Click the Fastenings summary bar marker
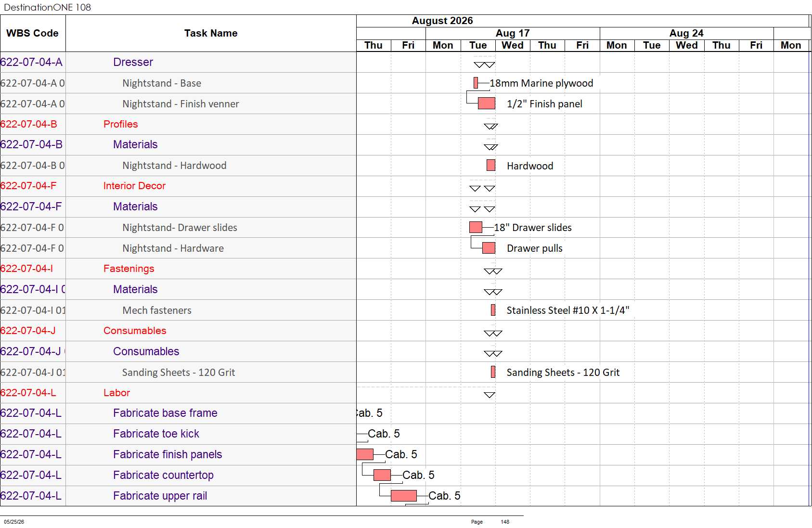Screen dimensions: 812x528 [x=493, y=271]
